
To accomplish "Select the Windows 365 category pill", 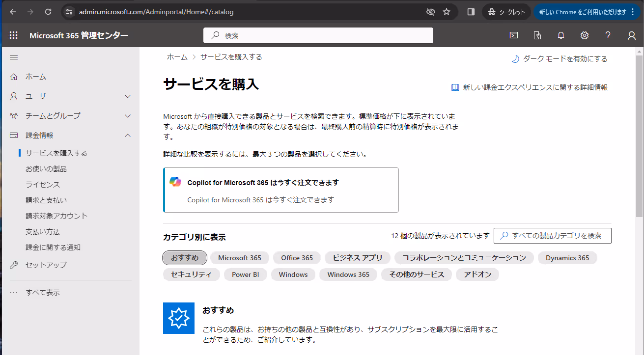I will [348, 274].
